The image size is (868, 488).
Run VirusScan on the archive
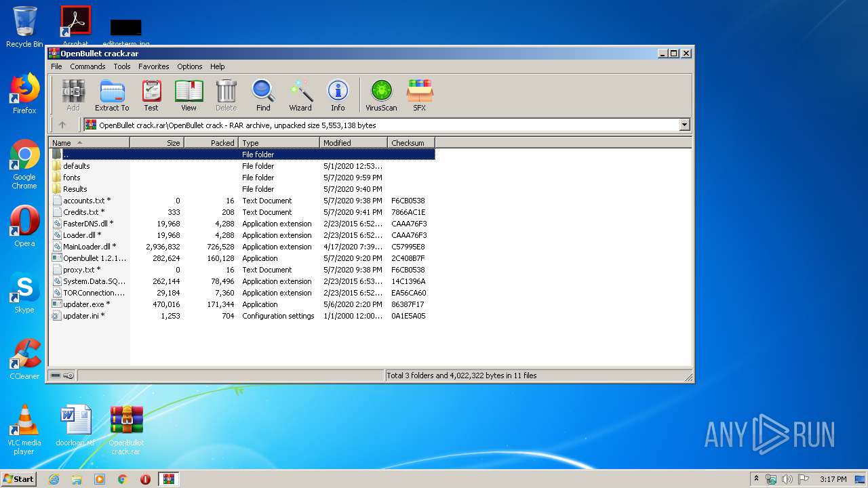381,96
